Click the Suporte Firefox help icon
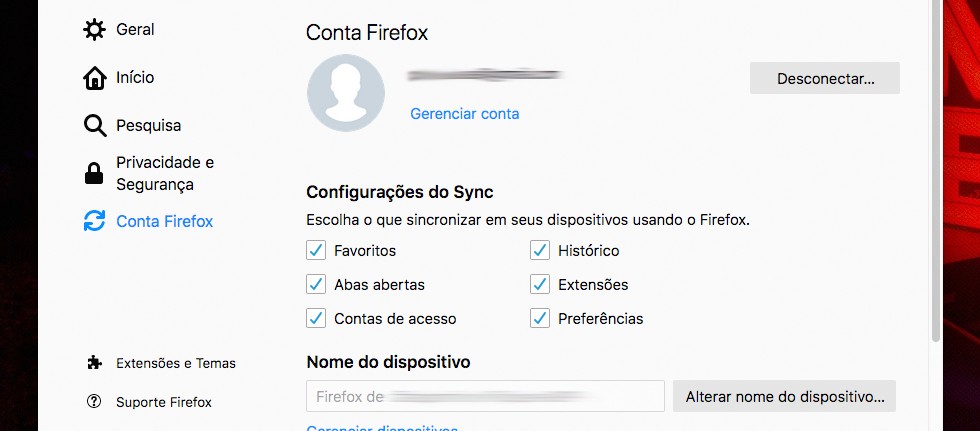 [x=94, y=402]
